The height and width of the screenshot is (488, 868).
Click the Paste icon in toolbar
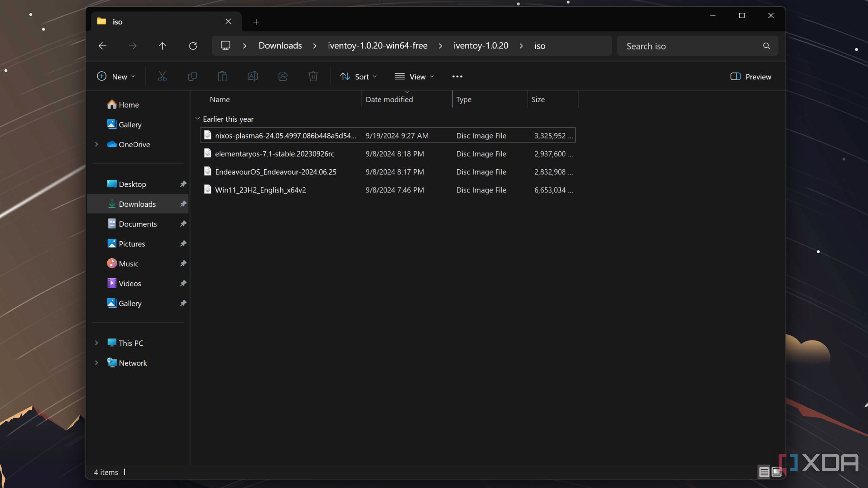[222, 76]
